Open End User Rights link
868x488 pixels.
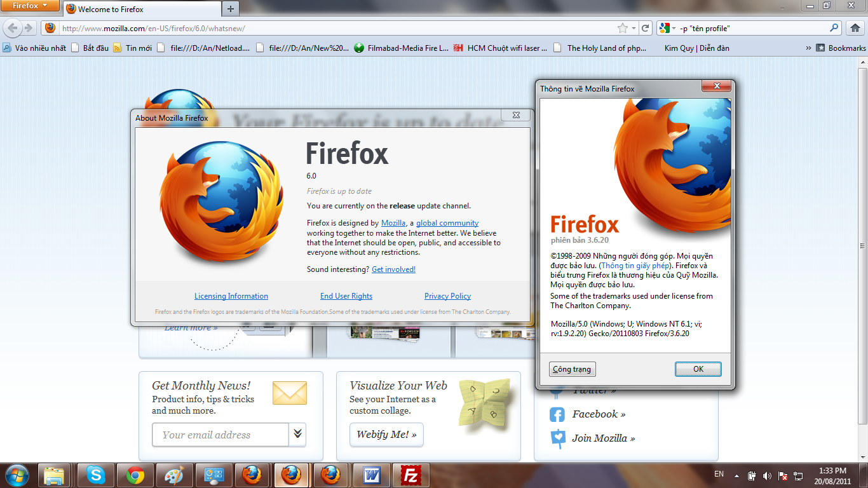346,296
